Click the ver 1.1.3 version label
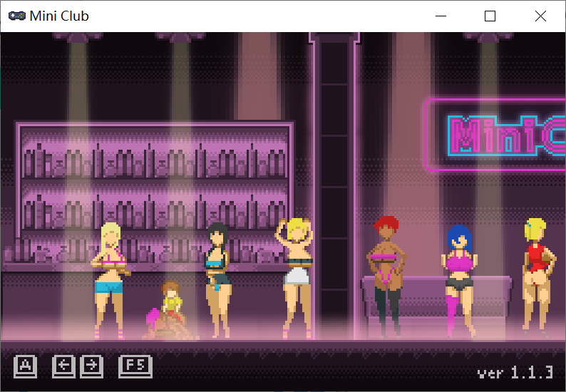 click(x=515, y=373)
